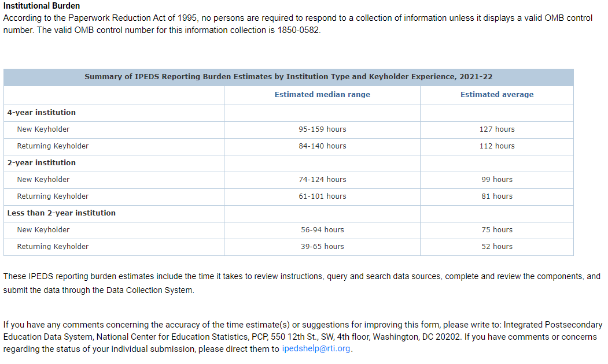608x364 pixels.
Task: Select the 84-140 hours cell
Action: pos(322,146)
